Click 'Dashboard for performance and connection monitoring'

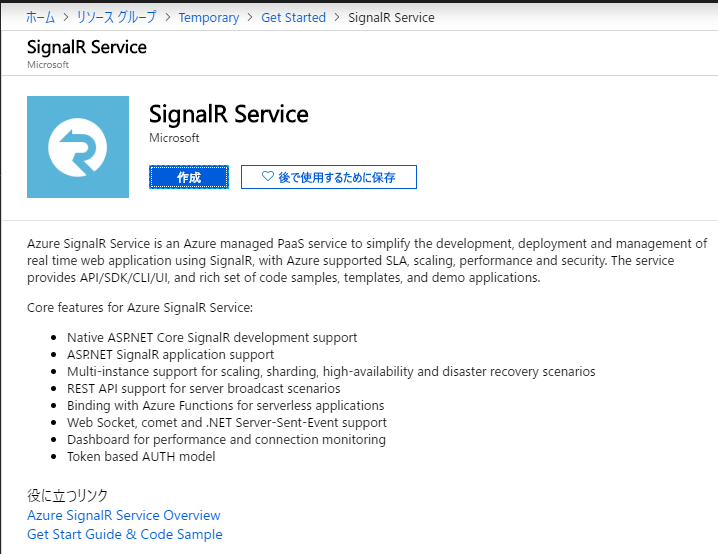click(226, 440)
